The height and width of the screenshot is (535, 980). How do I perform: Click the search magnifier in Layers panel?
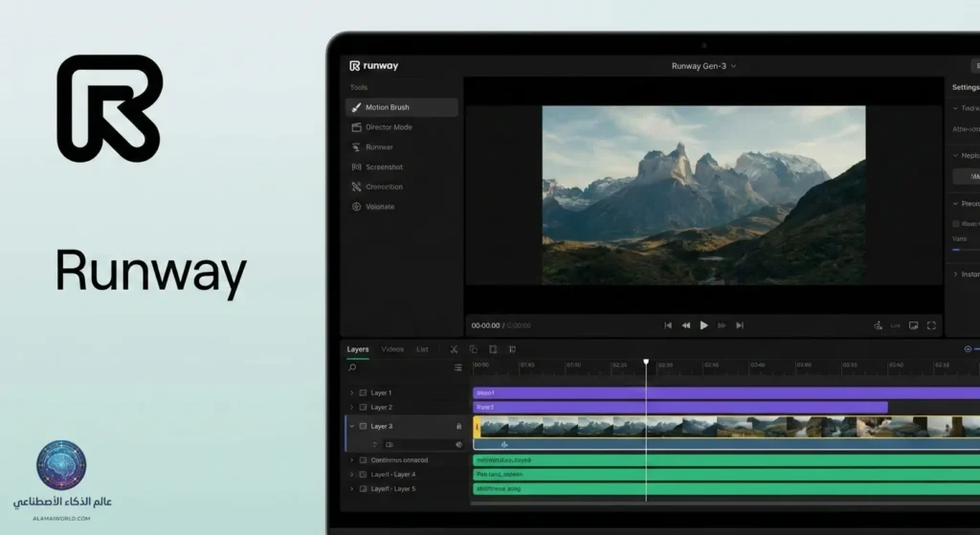(352, 368)
